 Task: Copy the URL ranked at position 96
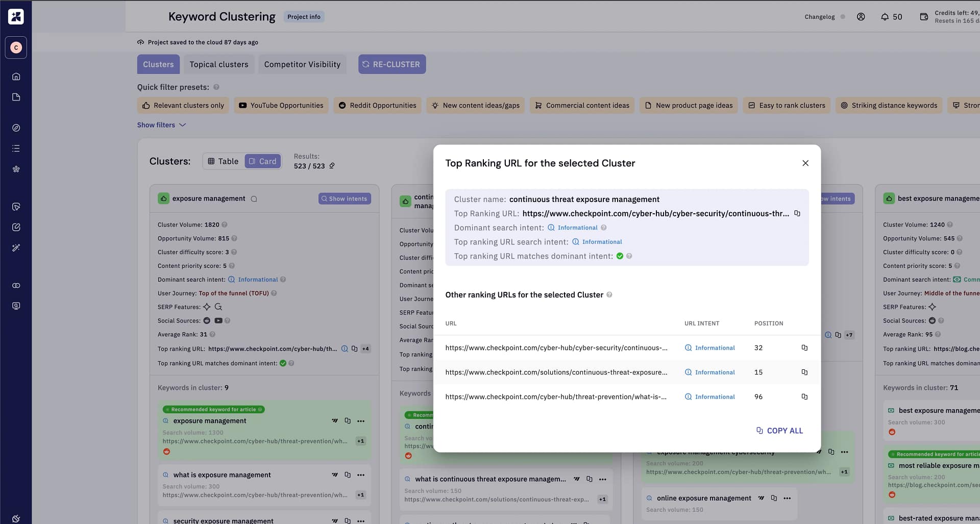[804, 396]
